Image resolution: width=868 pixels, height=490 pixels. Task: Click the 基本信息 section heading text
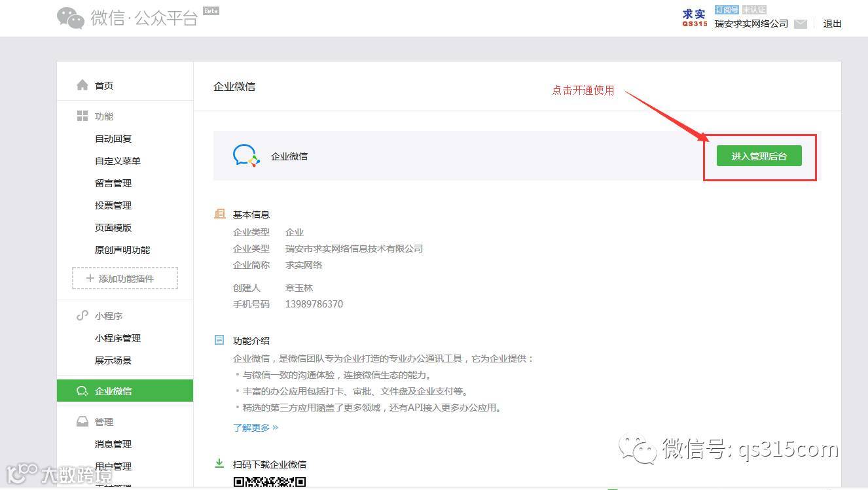251,215
